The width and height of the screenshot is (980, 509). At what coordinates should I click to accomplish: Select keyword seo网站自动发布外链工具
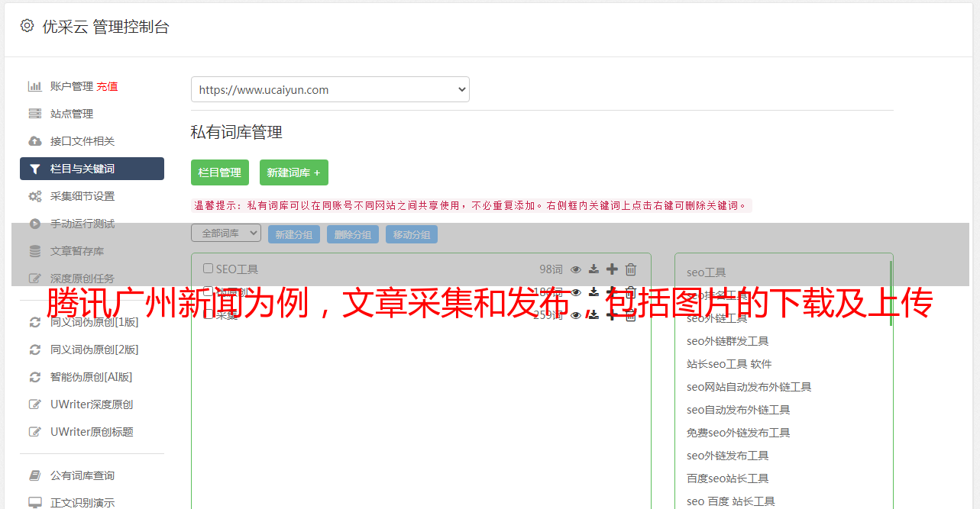pyautogui.click(x=749, y=387)
